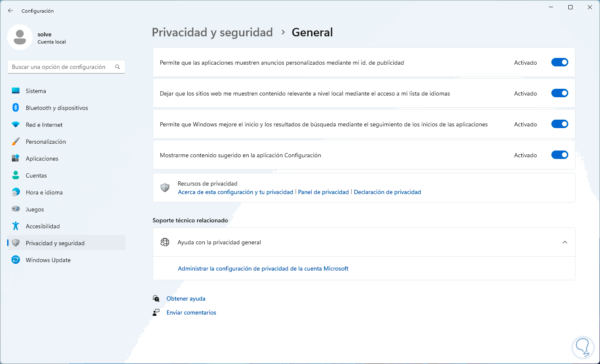Open the Cuentas settings section

pyautogui.click(x=36, y=175)
